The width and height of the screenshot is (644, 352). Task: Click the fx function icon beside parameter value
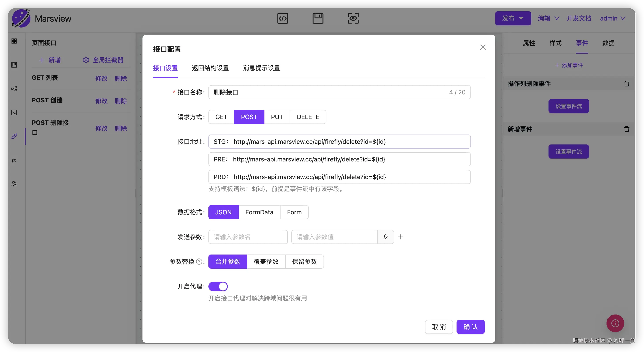click(386, 237)
